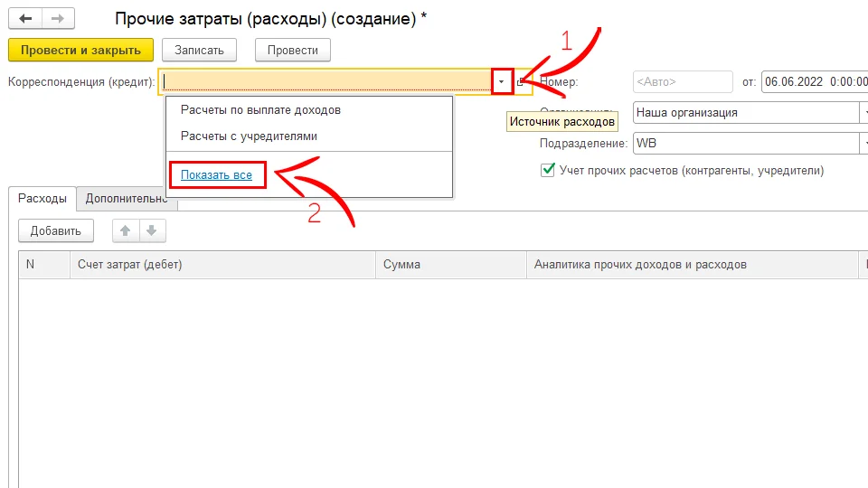Select Расчеты по выплате доходов option

pyautogui.click(x=260, y=109)
